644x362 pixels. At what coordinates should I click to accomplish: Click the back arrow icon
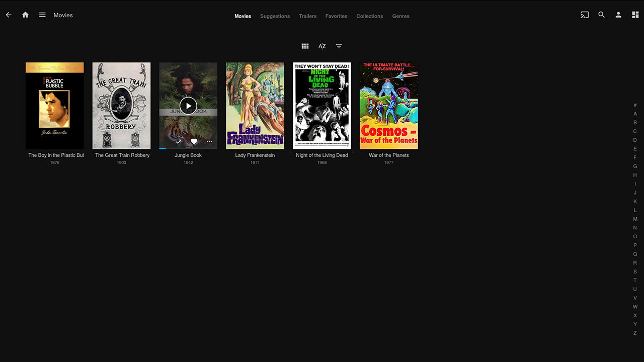click(9, 15)
